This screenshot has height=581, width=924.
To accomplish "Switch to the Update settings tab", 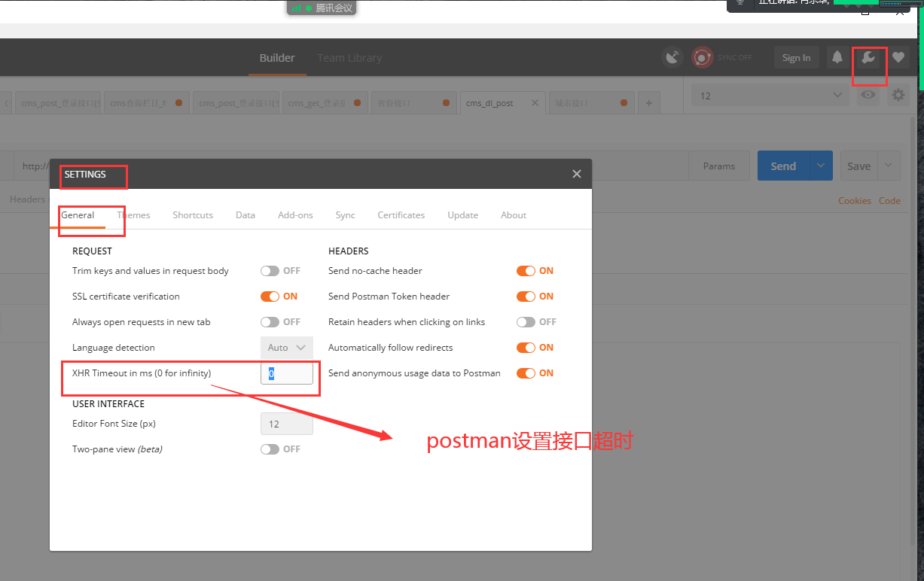I will tap(463, 215).
